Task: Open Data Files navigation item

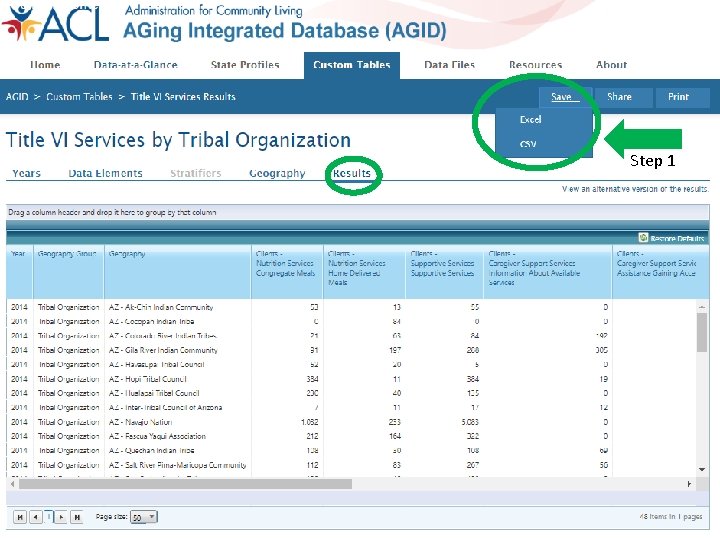Action: coord(449,65)
